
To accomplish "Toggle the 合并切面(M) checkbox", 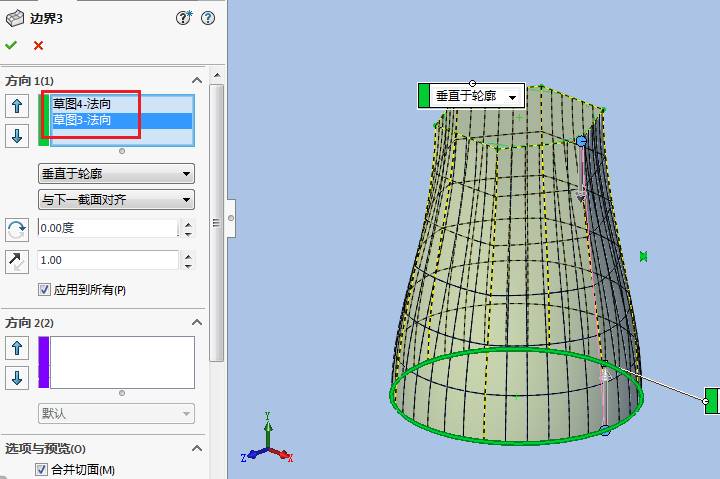I will (41, 469).
